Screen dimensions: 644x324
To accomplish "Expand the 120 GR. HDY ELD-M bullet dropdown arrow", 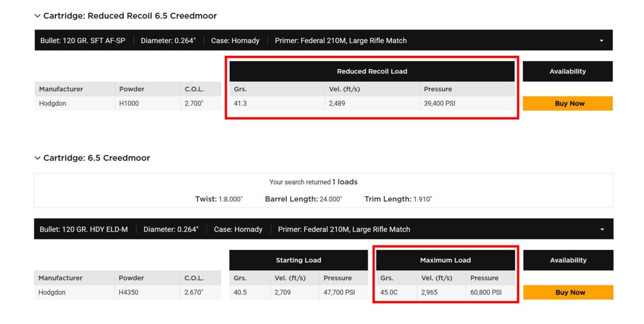I will pos(602,230).
